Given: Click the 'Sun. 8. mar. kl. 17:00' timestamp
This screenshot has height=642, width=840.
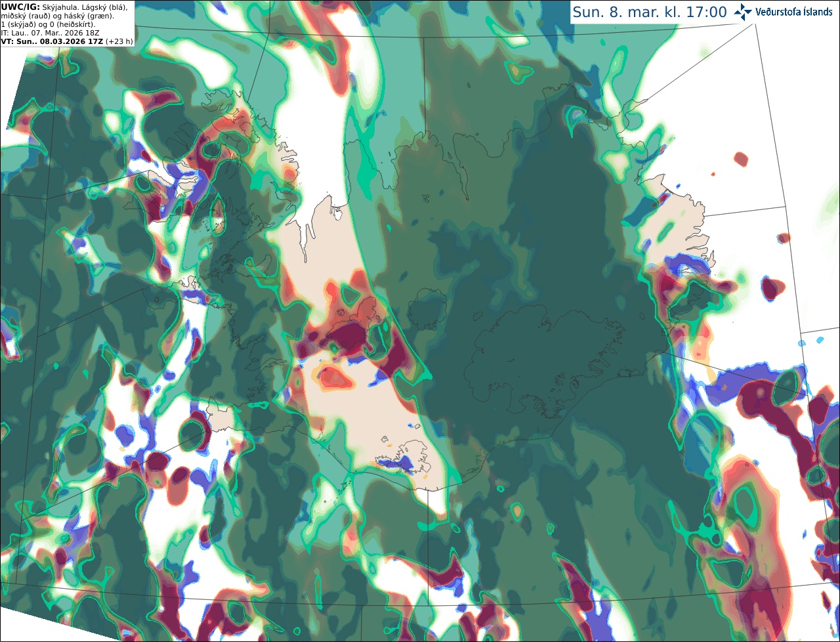Looking at the screenshot, I should (x=650, y=12).
